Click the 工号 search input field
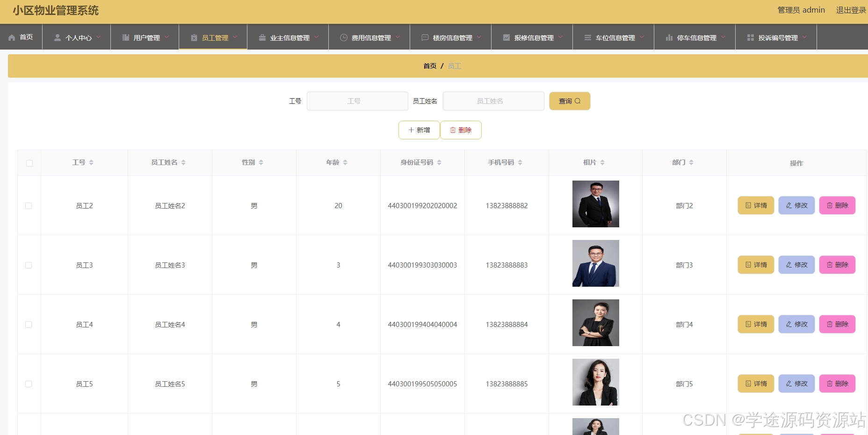 [x=357, y=101]
